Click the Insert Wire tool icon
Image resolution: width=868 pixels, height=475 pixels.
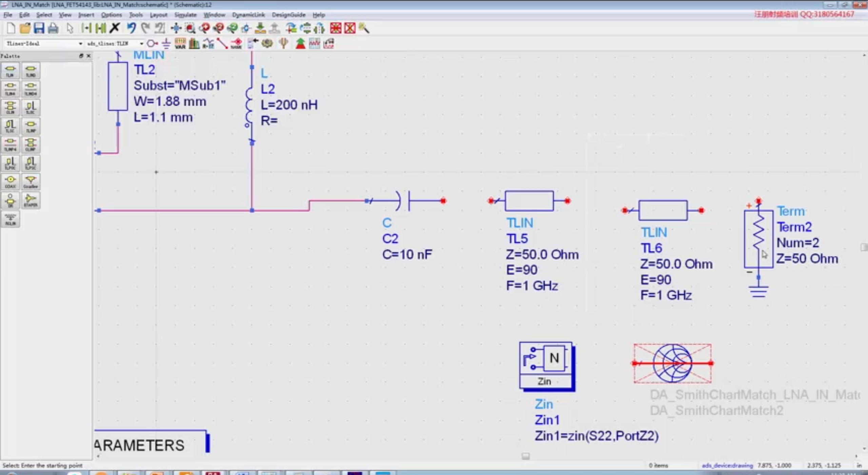[x=222, y=43]
